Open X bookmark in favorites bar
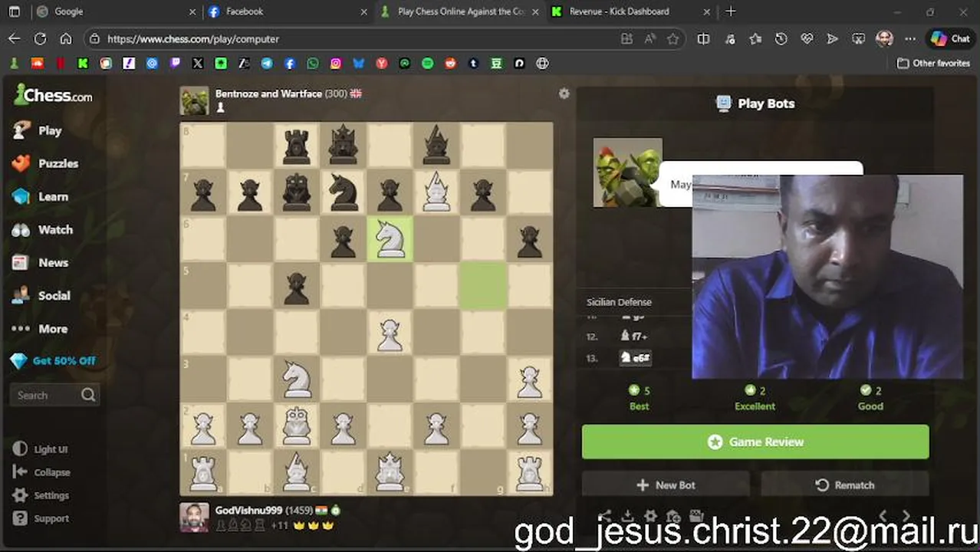Image resolution: width=980 pixels, height=552 pixels. coord(198,64)
